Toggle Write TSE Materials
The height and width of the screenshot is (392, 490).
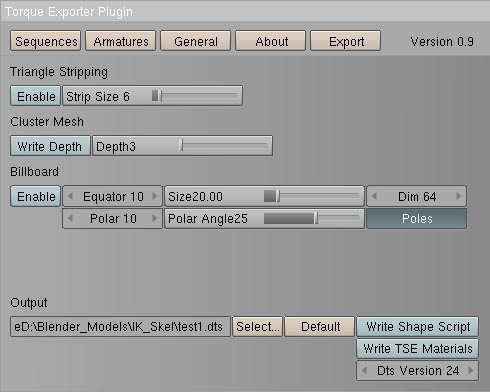click(417, 349)
